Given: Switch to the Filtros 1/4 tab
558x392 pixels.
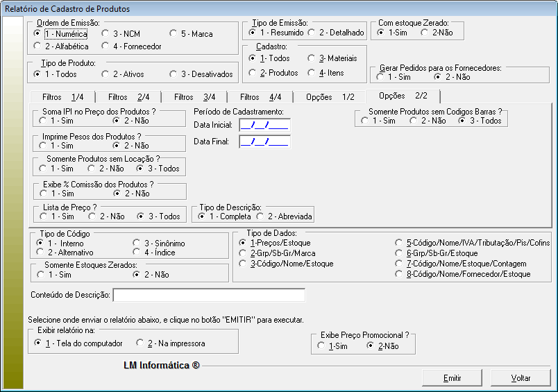Looking at the screenshot, I should (62, 97).
